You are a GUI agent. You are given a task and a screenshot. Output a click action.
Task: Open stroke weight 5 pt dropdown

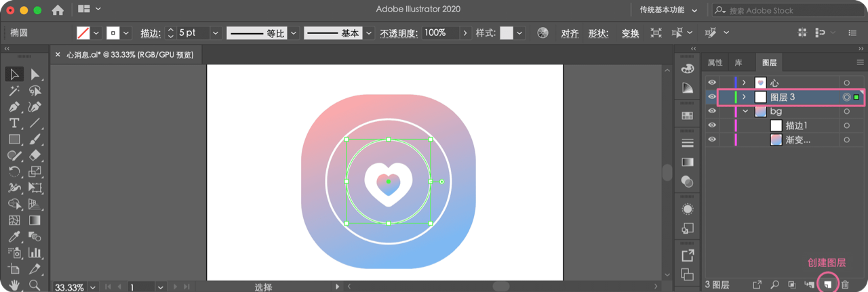216,33
